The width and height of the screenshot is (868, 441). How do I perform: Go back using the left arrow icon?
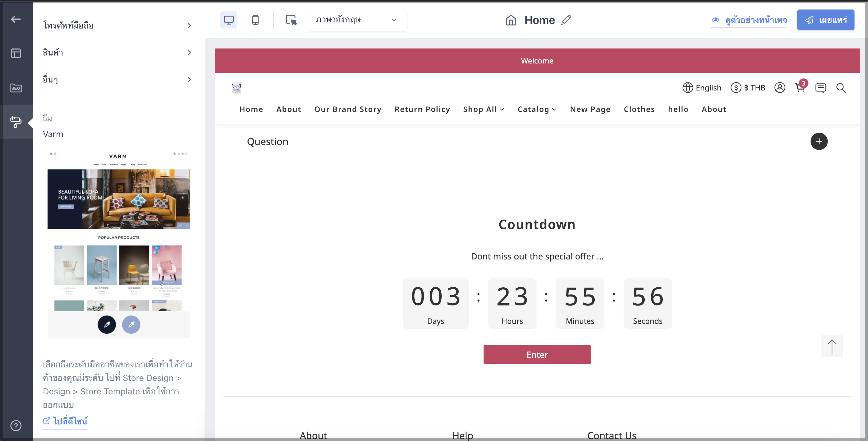point(16,19)
